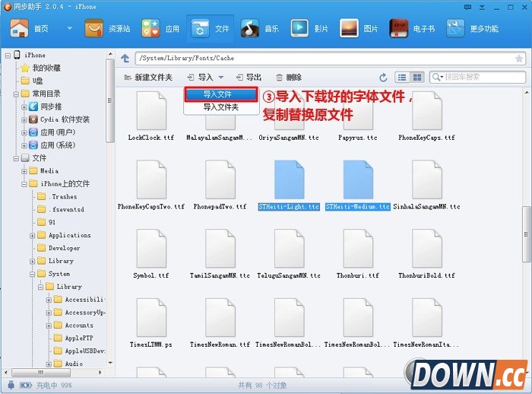Screen dimensions: 532x394
Task: Select the 文件 sync folder icon
Action: coord(200,28)
